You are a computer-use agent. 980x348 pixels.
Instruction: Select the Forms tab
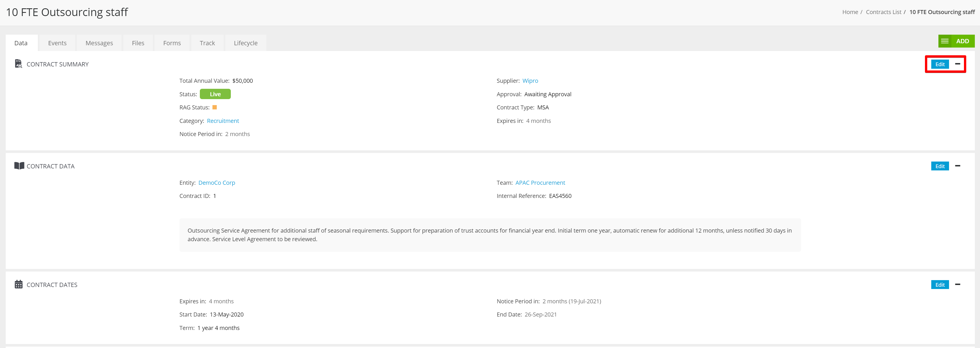[172, 43]
